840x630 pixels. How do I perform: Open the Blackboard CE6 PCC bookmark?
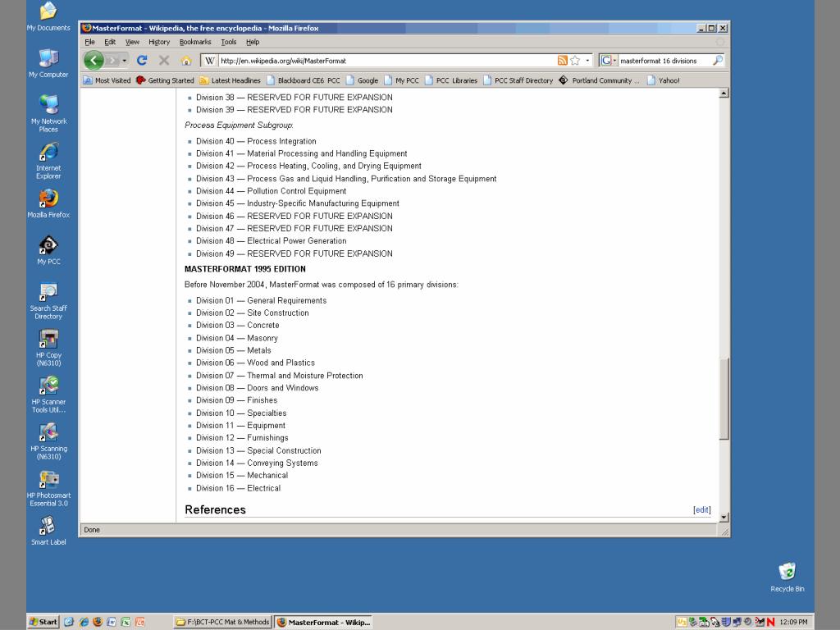[x=304, y=80]
